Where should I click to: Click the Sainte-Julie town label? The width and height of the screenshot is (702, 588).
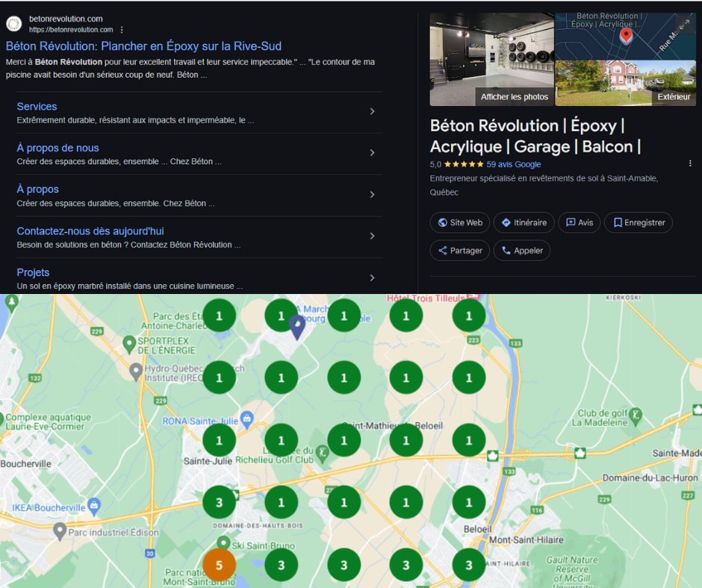coord(208,461)
